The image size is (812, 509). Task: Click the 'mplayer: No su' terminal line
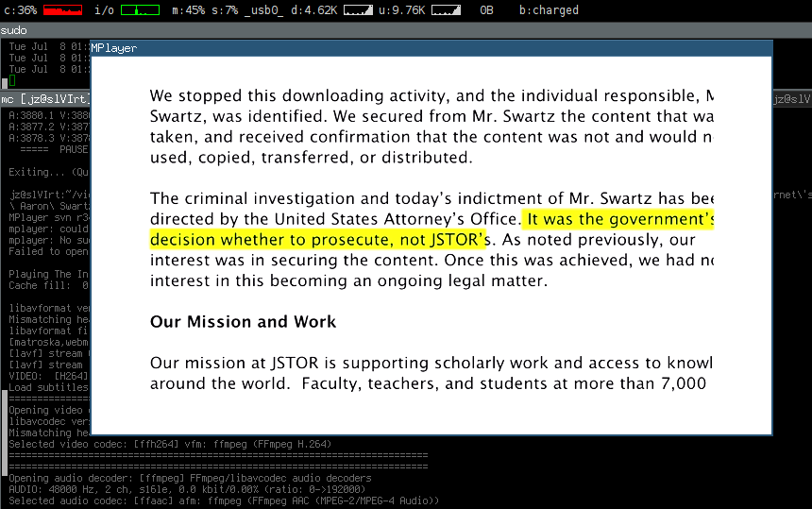(49, 240)
